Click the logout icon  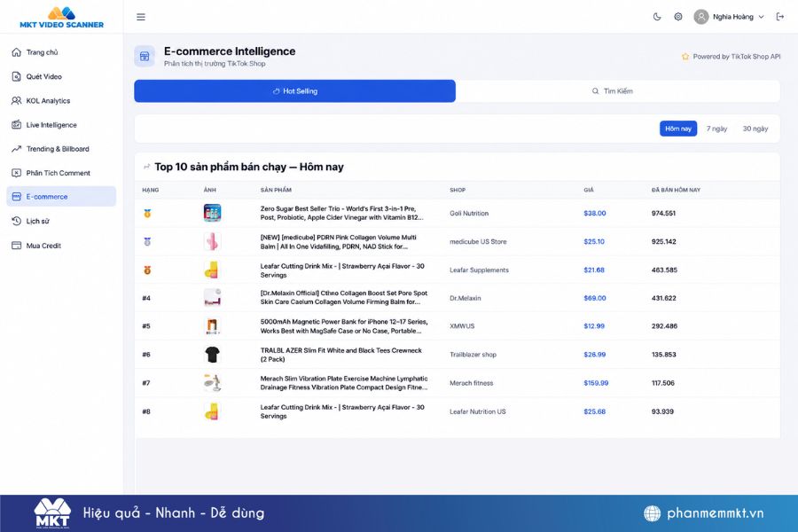[x=779, y=17]
